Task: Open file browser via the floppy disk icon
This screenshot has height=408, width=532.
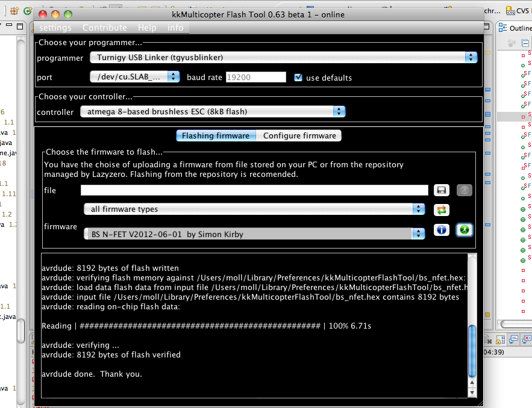Action: click(442, 190)
